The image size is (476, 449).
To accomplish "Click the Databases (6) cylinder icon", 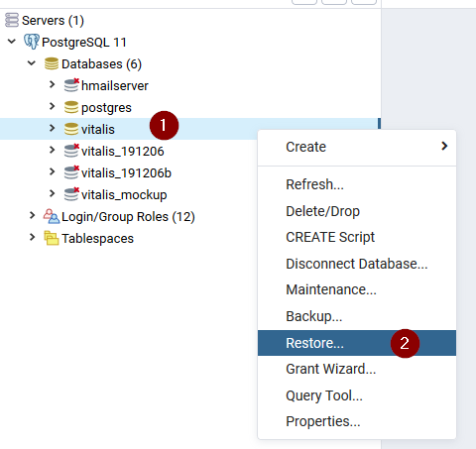I will [x=52, y=63].
